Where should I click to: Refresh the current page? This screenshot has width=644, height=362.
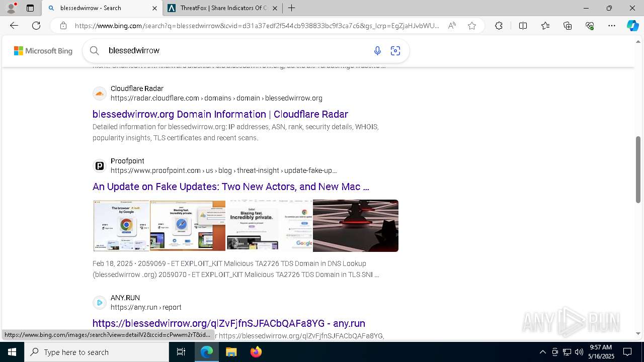click(36, 26)
